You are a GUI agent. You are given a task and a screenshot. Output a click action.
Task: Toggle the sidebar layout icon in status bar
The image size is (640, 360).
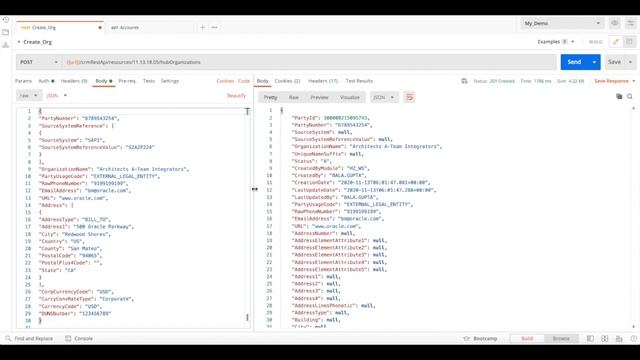coord(590,338)
